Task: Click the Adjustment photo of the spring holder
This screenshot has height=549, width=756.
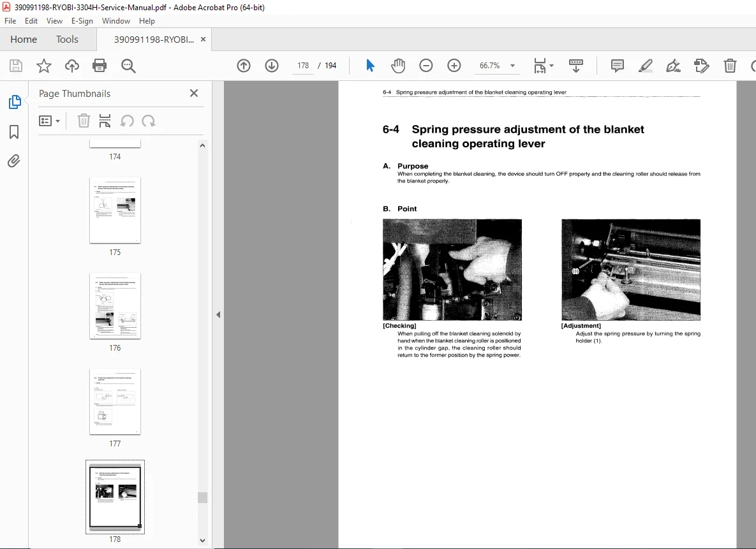Action: pyautogui.click(x=631, y=270)
